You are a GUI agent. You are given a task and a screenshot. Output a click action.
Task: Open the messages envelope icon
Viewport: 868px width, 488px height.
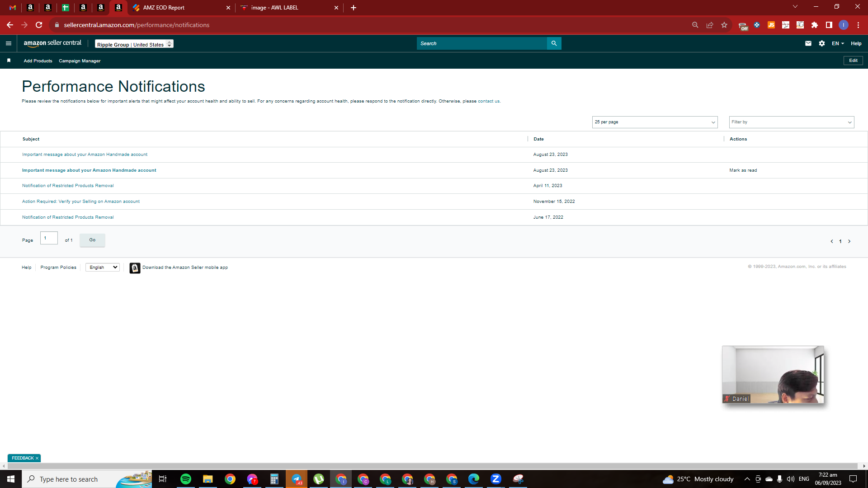(x=808, y=43)
